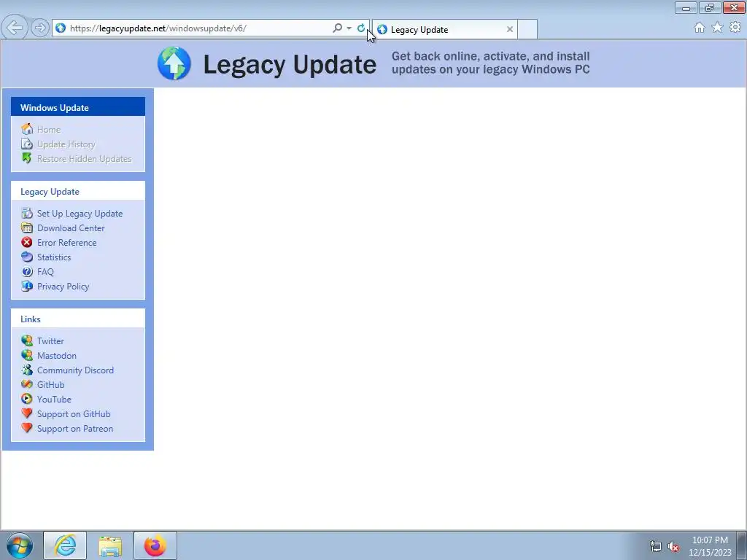Viewport: 747px width, 560px height.
Task: Click the Privacy Policy info icon
Action: [x=27, y=286]
